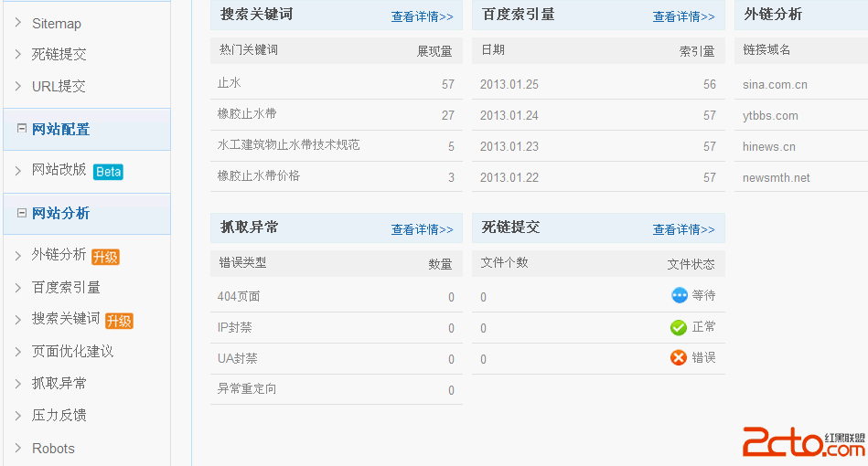
Task: Click the 升级 badge next to 搜索关键词
Action: tap(119, 321)
